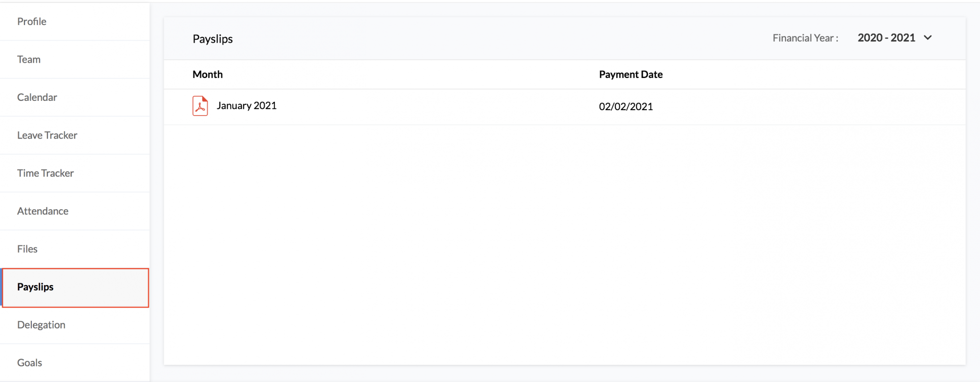Open the Files section
The width and height of the screenshot is (980, 382).
(x=75, y=249)
